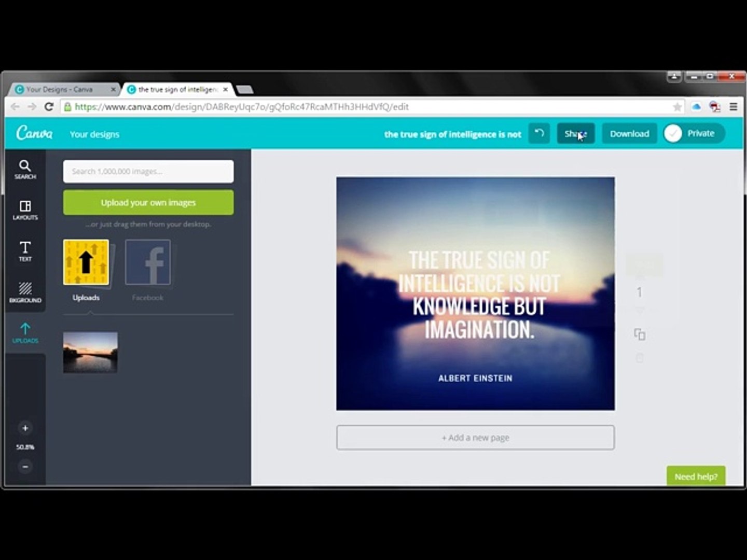Click the undo arrow button
Screen dimensions: 747x560
click(x=539, y=134)
